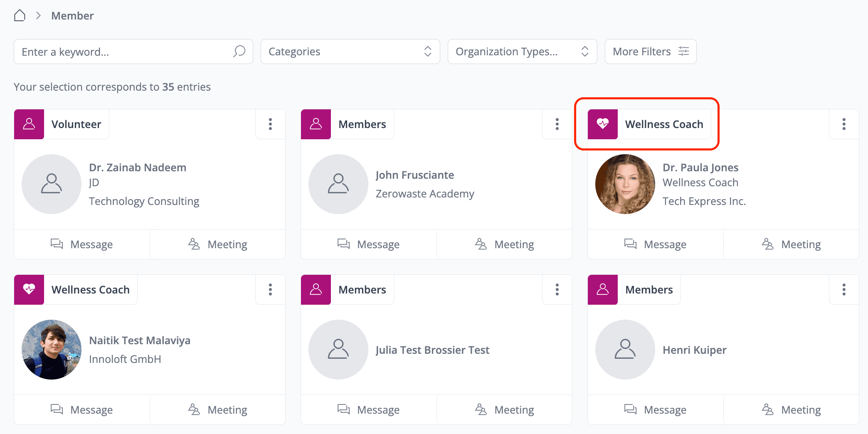Message Dr. Zainab Nadeem
The image size is (868, 434).
pos(82,244)
